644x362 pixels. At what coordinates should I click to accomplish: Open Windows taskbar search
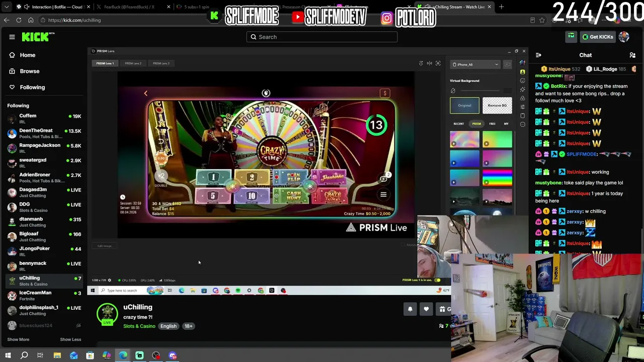click(24, 355)
